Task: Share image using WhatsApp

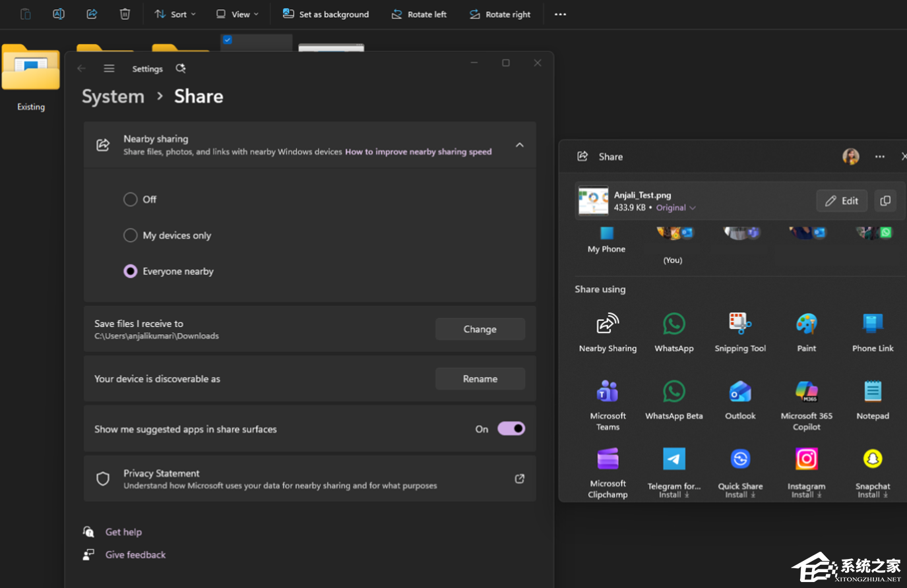Action: 674,334
